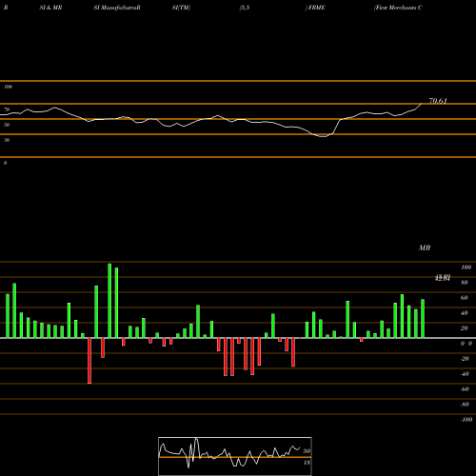Select the 'SI MunafaSutraR' header text
476x476 pixels.
coord(117,8)
